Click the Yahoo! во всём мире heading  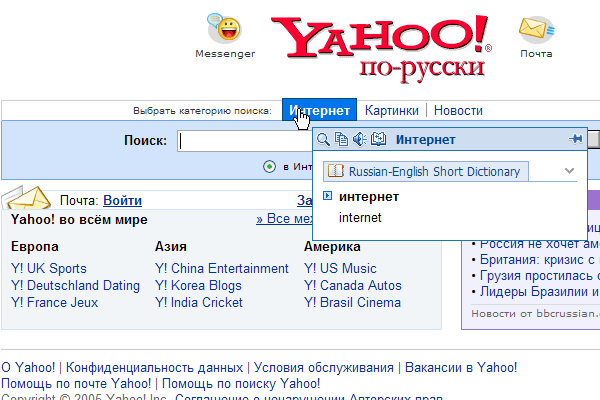pyautogui.click(x=79, y=220)
